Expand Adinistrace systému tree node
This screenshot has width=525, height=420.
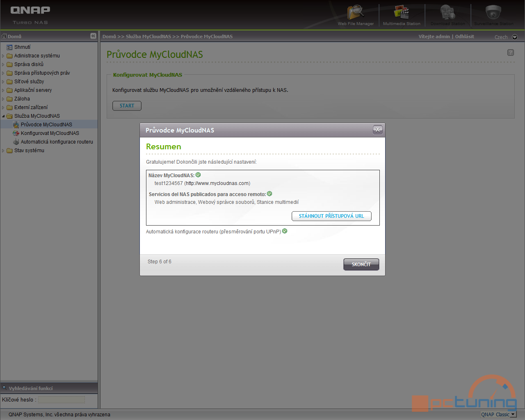(3, 56)
